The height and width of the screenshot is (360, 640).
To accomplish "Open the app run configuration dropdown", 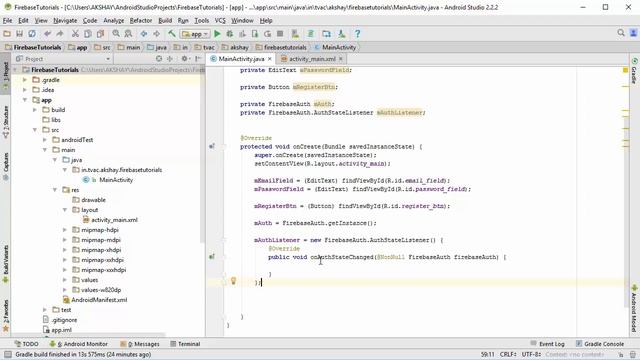I will [x=196, y=34].
